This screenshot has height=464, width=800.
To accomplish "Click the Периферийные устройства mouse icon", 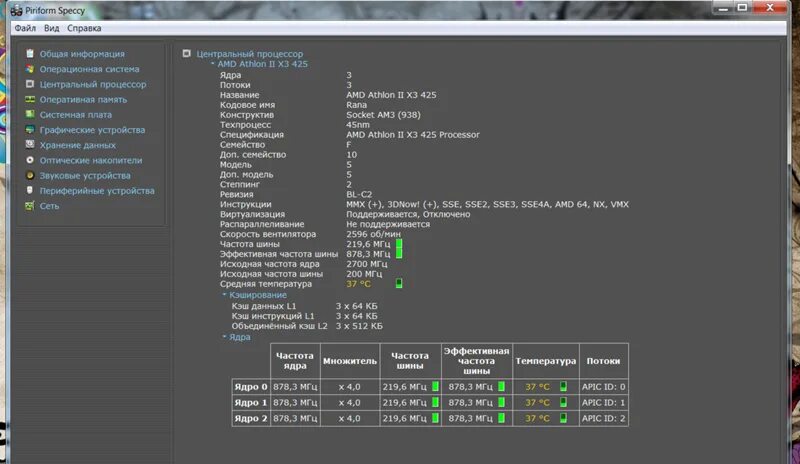I will pos(30,190).
